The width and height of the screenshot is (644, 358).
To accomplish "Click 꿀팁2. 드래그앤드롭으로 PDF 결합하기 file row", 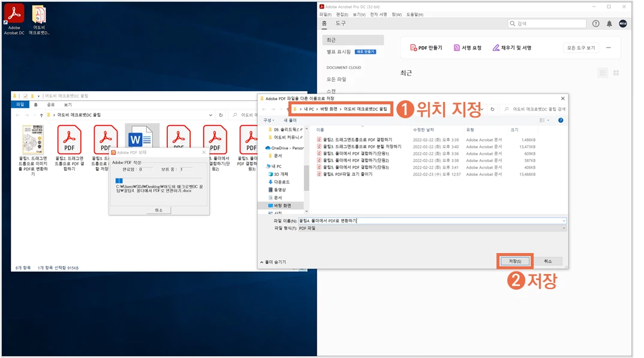I will (426, 140).
